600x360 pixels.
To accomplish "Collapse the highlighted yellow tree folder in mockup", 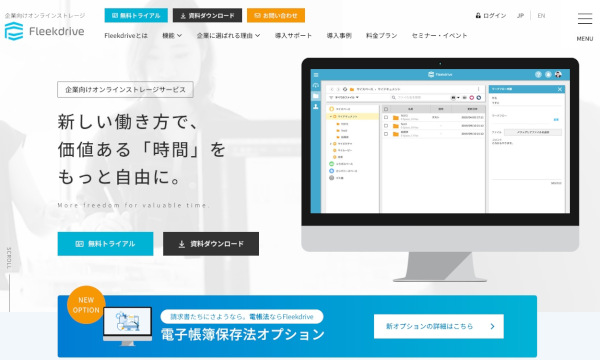I will click(331, 116).
